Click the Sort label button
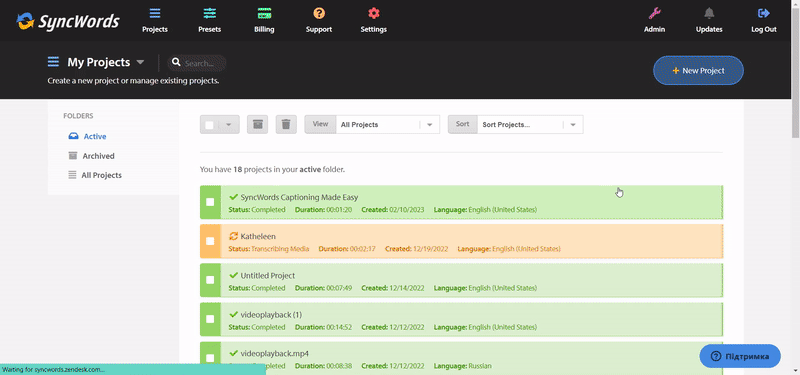Image resolution: width=800 pixels, height=375 pixels. 462,124
